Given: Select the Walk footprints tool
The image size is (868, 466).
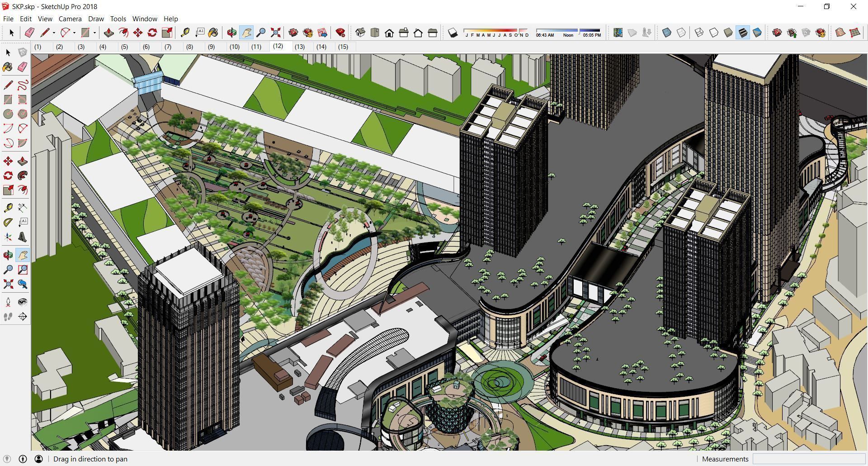Looking at the screenshot, I should click(8, 317).
